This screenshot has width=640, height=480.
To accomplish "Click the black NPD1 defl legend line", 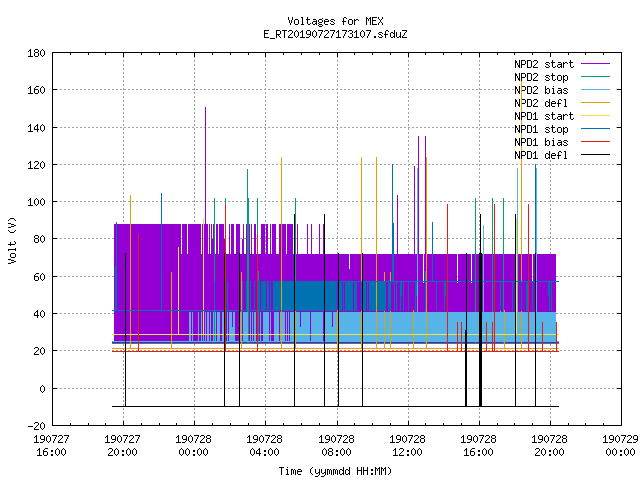I will (x=596, y=155).
